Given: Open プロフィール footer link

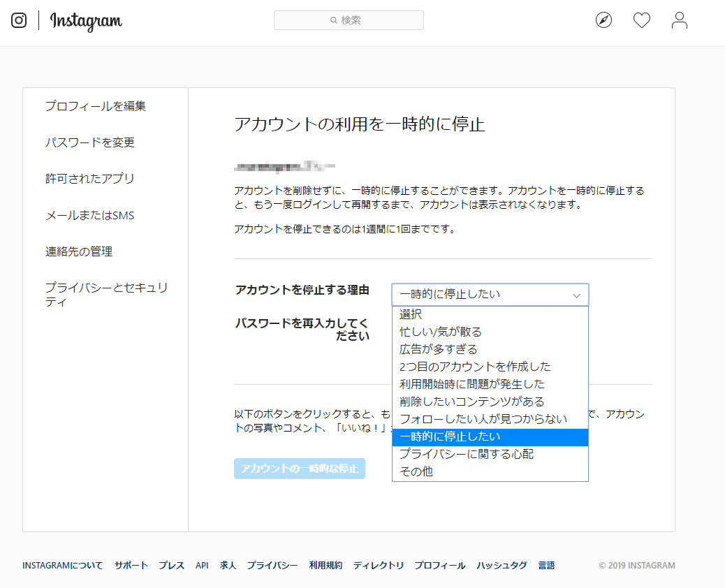Looking at the screenshot, I should click(x=440, y=566).
